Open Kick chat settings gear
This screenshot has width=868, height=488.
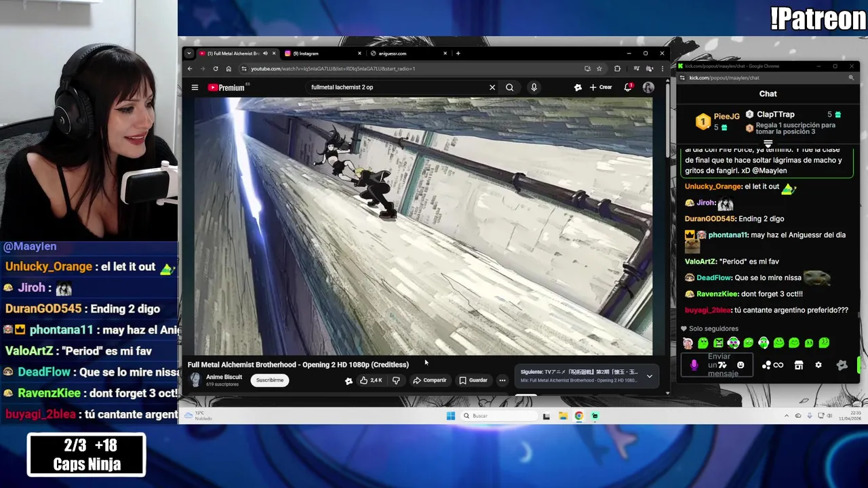[x=818, y=365]
